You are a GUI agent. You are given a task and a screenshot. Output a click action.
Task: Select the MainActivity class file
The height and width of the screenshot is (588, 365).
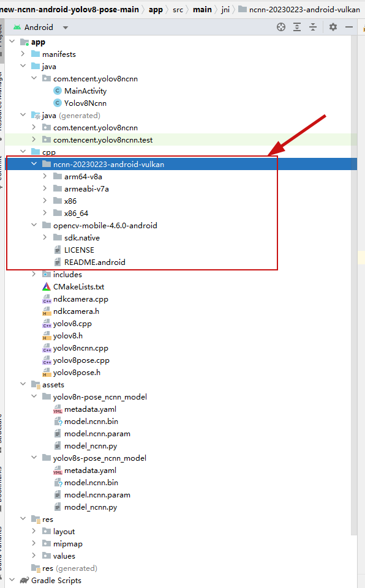(85, 91)
